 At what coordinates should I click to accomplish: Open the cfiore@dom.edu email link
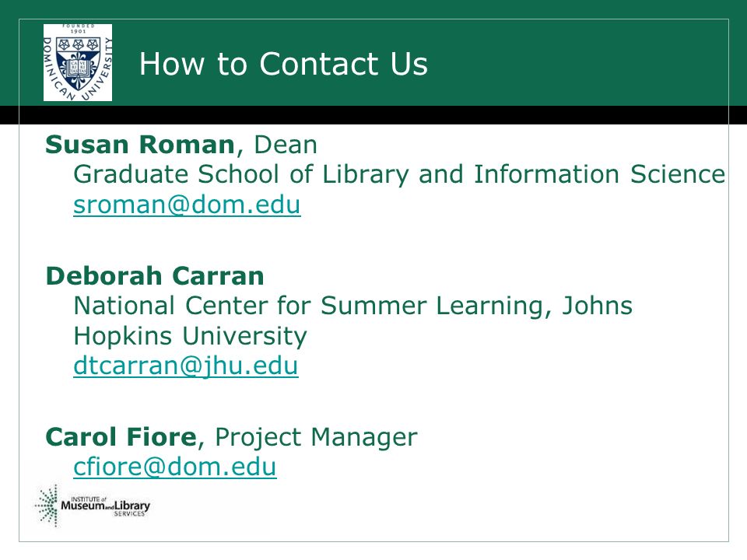tap(175, 467)
